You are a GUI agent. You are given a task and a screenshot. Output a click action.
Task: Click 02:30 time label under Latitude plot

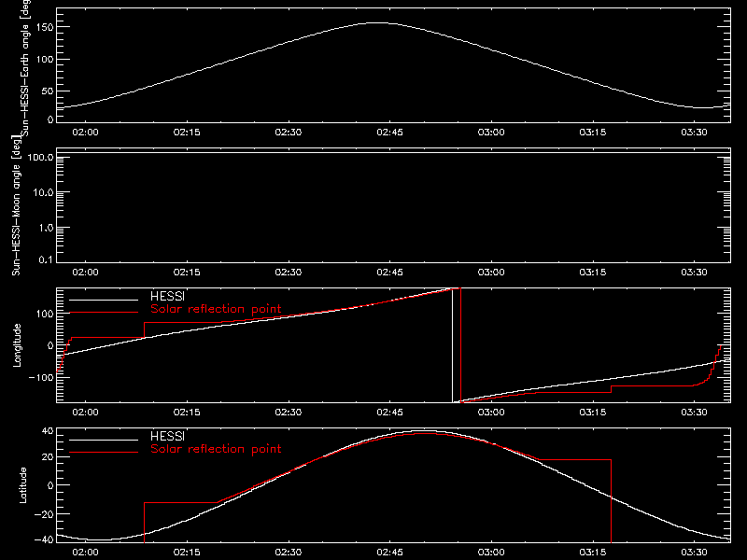click(289, 552)
